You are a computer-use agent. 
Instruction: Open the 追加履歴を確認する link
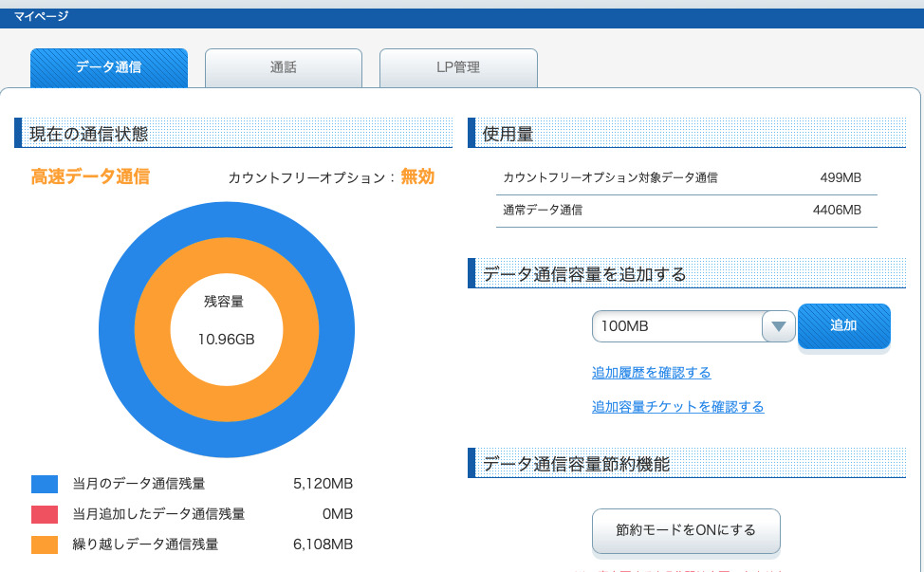tap(651, 373)
